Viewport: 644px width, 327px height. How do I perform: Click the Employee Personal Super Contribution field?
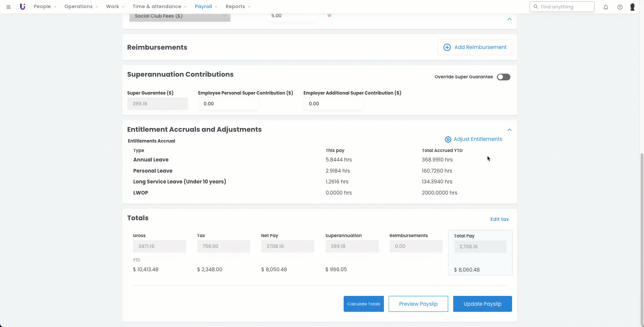point(228,104)
